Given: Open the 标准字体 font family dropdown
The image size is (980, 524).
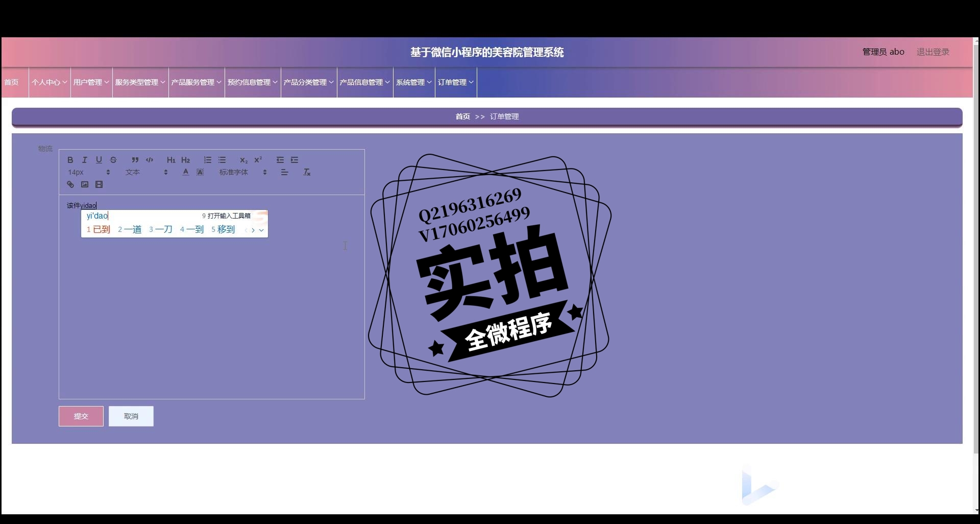Looking at the screenshot, I should coord(243,172).
